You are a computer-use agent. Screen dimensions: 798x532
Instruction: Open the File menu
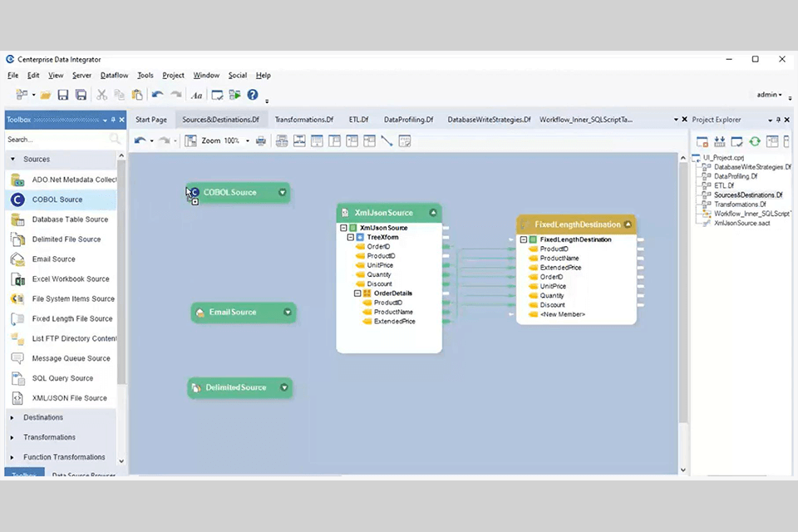coord(12,76)
